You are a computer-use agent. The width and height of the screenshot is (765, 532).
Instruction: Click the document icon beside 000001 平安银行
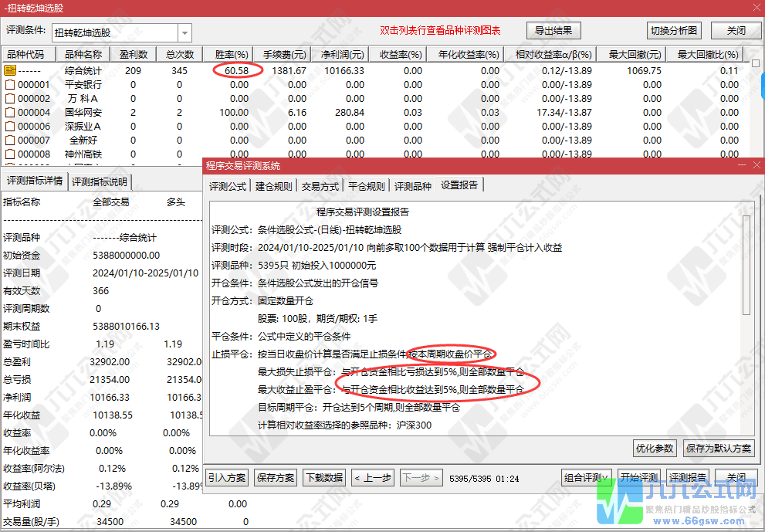tap(9, 84)
